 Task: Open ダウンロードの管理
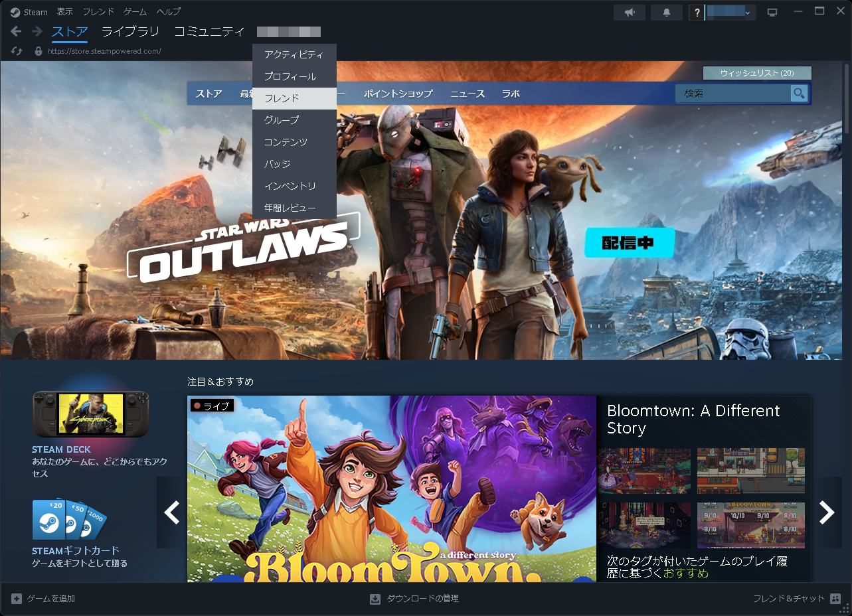(423, 599)
